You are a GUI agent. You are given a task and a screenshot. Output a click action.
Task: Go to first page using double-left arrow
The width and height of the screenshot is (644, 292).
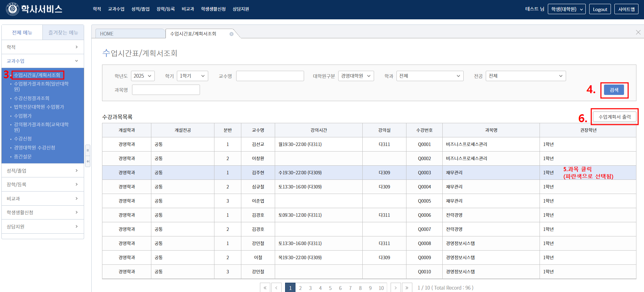265,288
